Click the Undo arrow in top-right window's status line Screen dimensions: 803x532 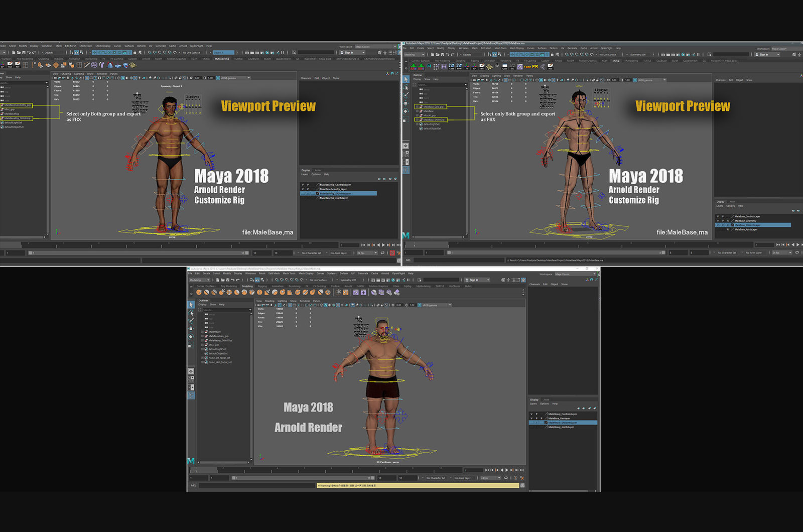click(447, 55)
